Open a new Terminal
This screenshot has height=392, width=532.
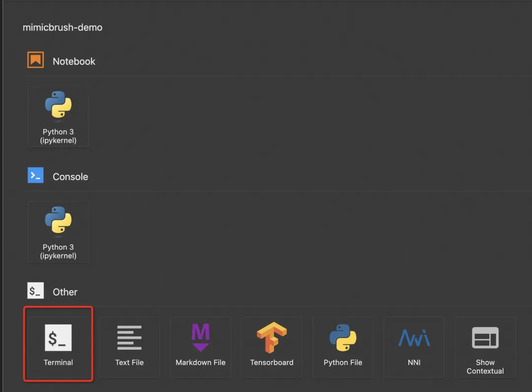[58, 347]
